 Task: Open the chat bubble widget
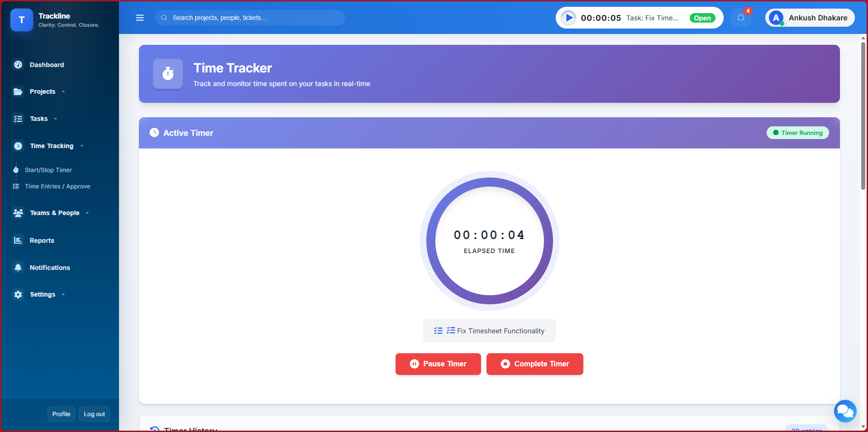click(845, 411)
